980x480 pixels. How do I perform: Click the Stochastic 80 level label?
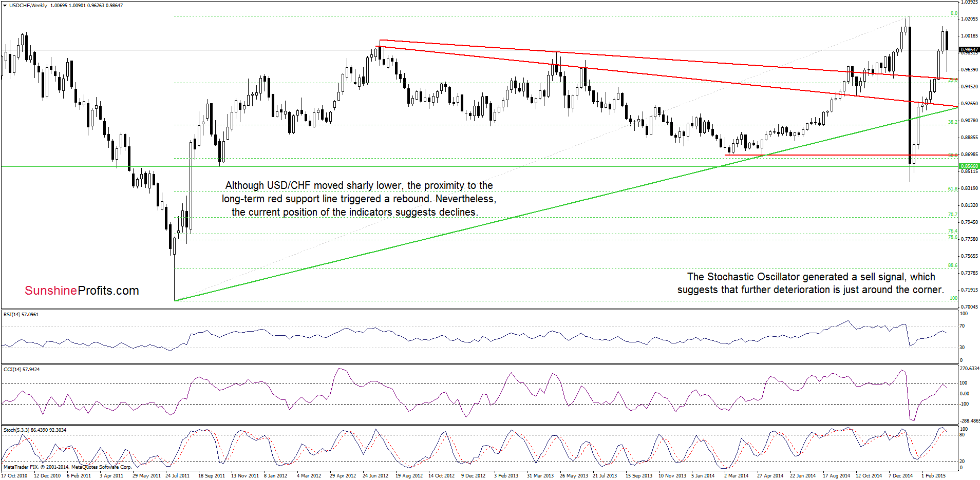(963, 435)
